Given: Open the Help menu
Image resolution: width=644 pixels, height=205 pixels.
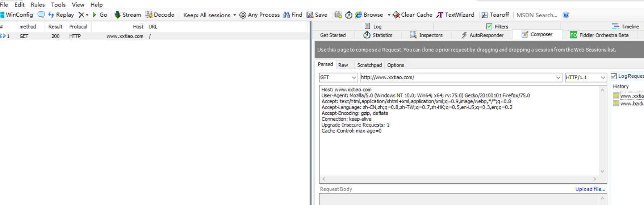Looking at the screenshot, I should point(97,5).
